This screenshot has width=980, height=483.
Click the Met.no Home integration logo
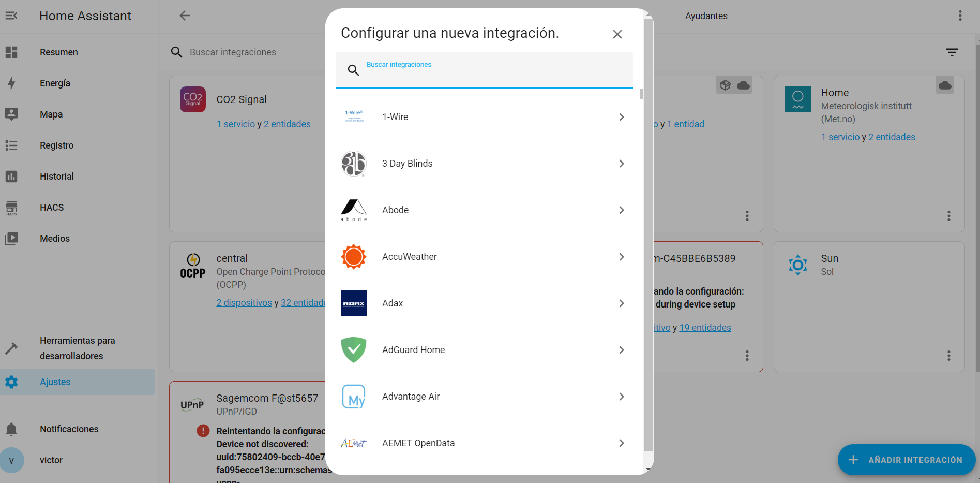[798, 99]
